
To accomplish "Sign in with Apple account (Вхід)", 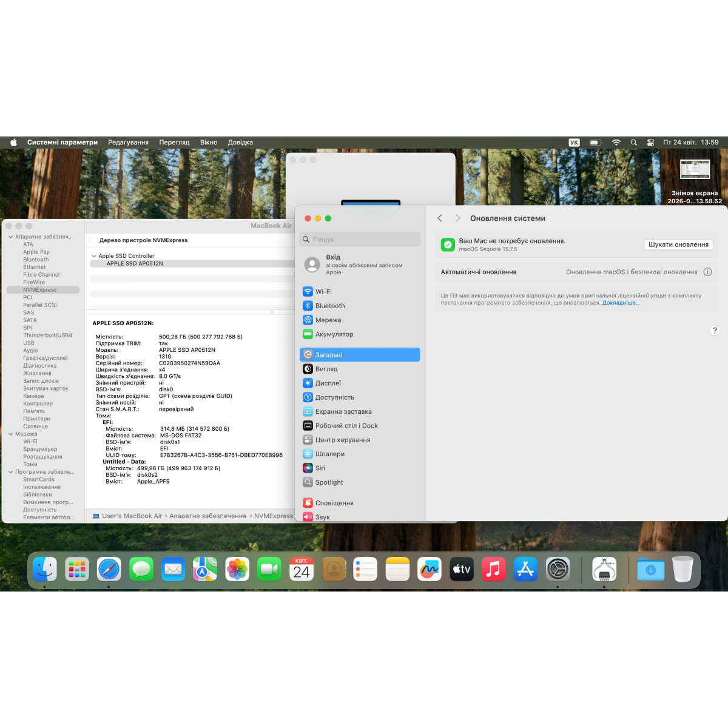I will tap(360, 265).
